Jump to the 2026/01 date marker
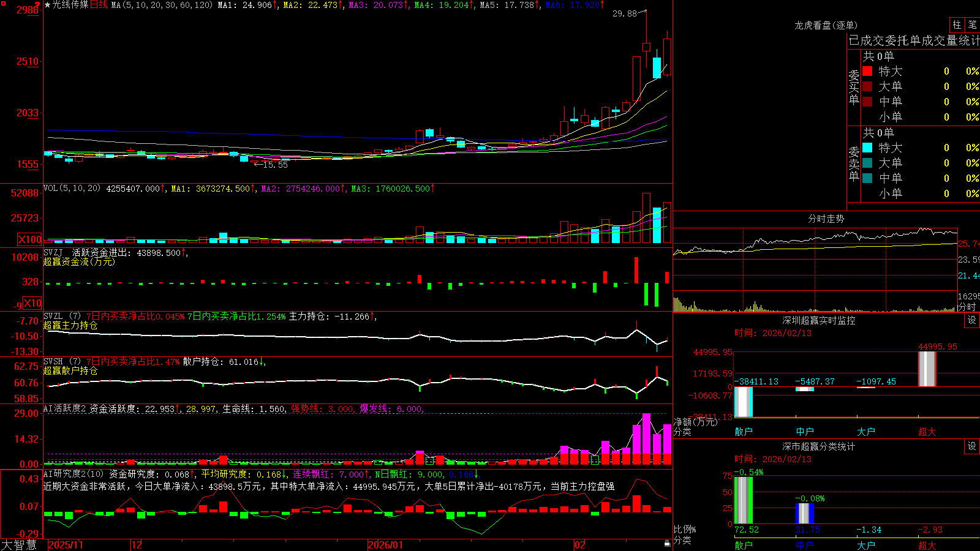Image resolution: width=980 pixels, height=551 pixels. pos(386,545)
